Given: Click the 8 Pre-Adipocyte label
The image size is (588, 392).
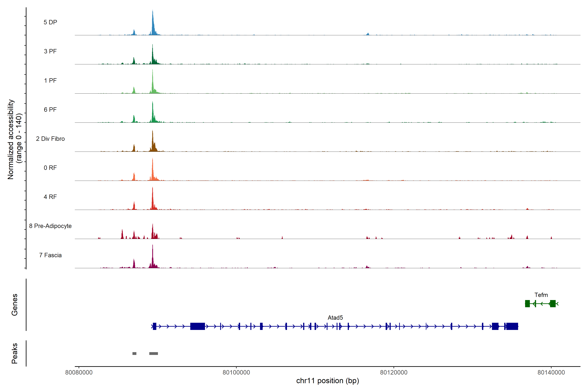Looking at the screenshot, I should [50, 226].
